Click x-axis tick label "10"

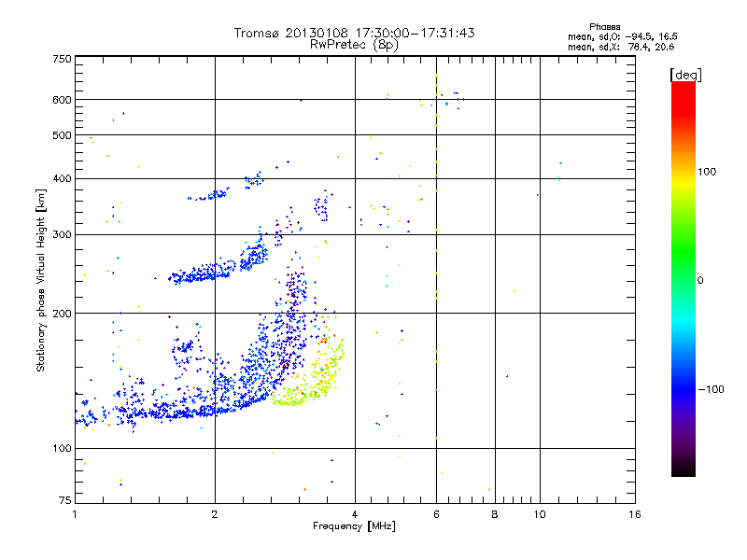[x=540, y=514]
